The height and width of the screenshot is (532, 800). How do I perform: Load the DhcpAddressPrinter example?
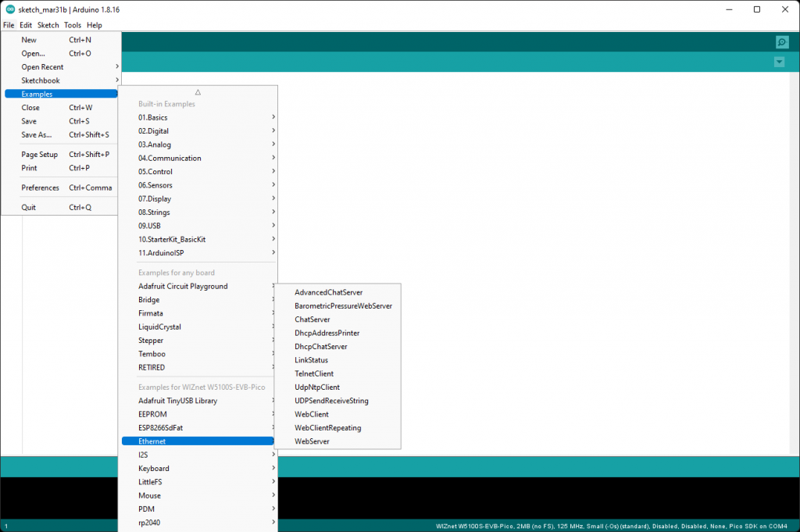tap(337, 333)
